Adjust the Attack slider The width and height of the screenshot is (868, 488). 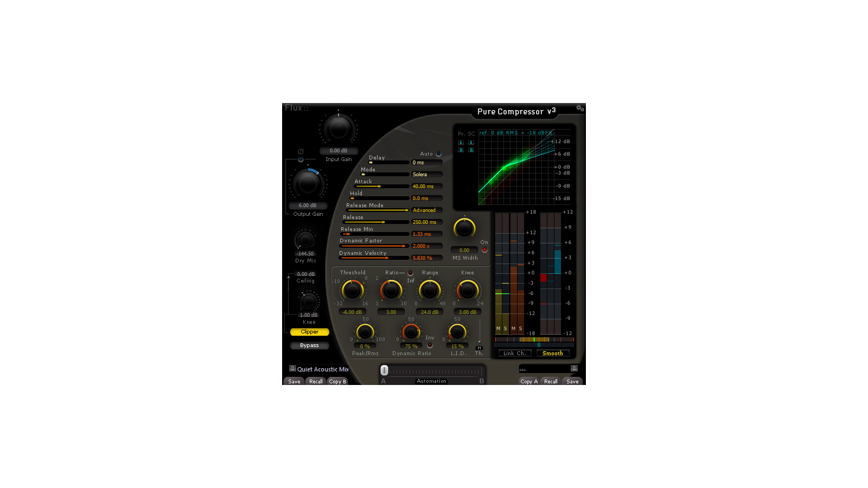382,187
